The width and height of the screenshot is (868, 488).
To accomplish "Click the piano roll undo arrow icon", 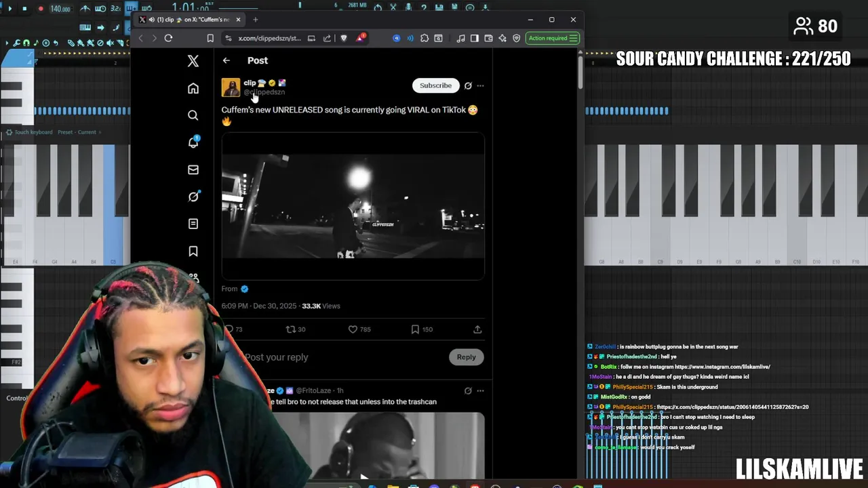I will (56, 43).
